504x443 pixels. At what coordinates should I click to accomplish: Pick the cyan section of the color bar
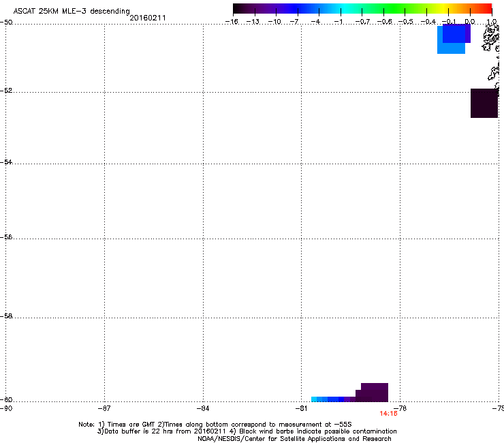point(346,8)
